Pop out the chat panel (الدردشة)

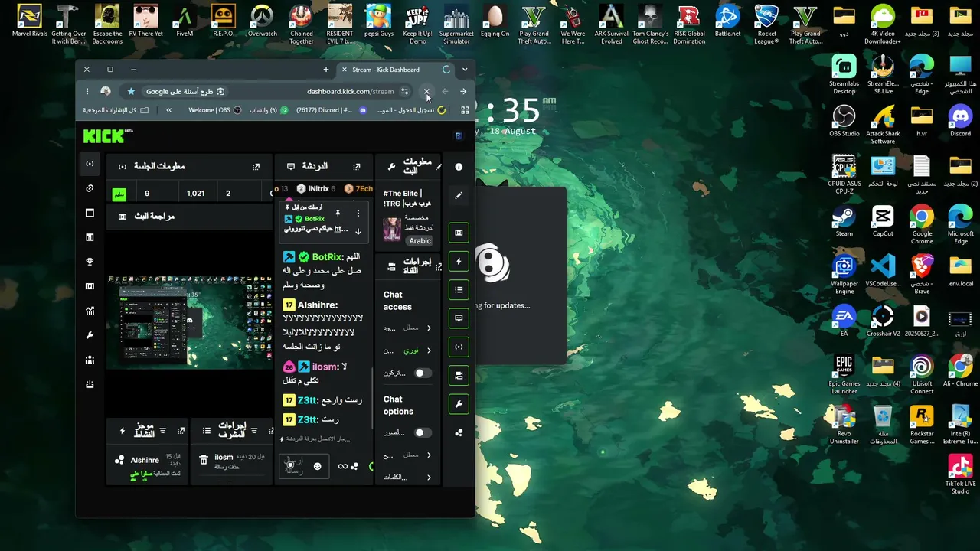tap(356, 166)
